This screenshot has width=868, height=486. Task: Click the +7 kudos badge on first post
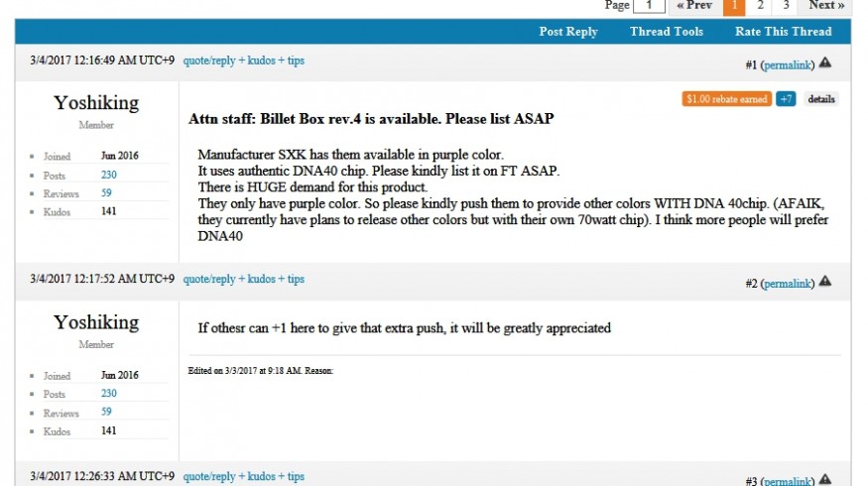[786, 99]
